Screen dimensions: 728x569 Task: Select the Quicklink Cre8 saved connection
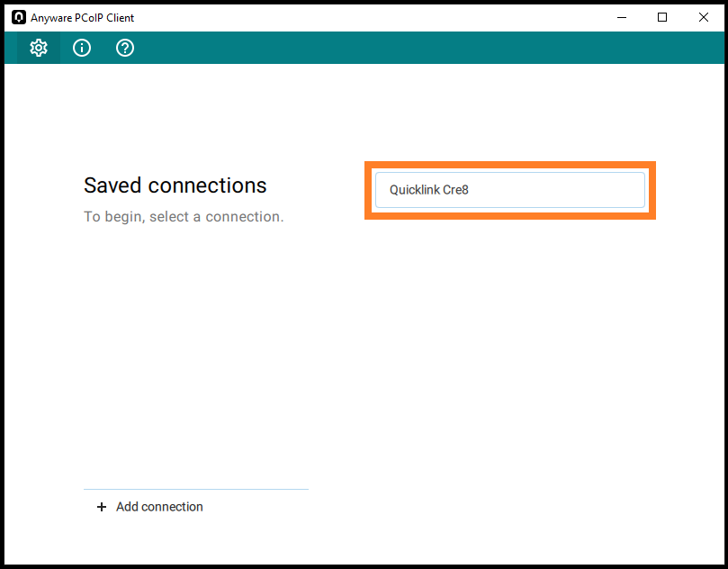tap(510, 190)
